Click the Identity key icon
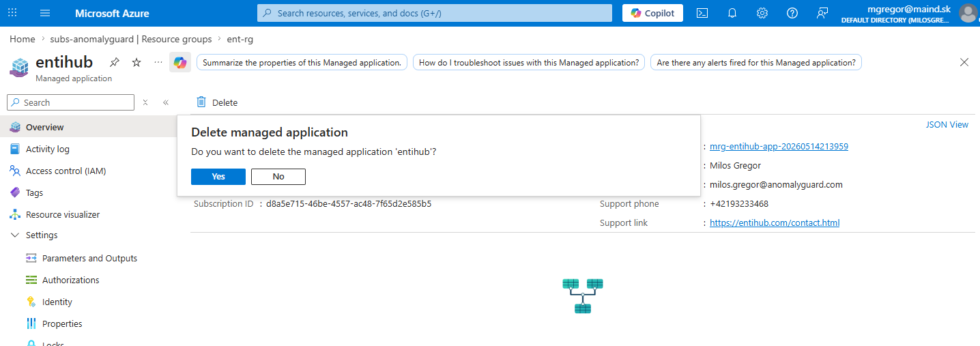980x346 pixels. point(31,302)
